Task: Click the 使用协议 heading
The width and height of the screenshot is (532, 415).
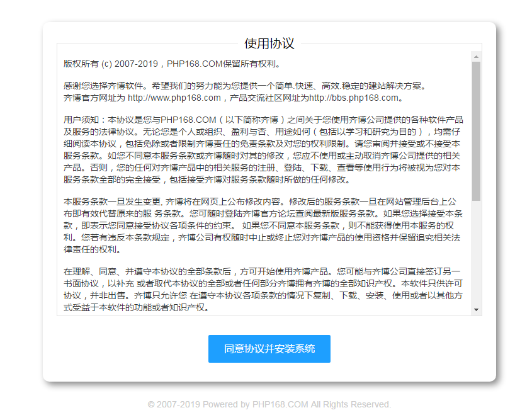Action: (x=269, y=43)
